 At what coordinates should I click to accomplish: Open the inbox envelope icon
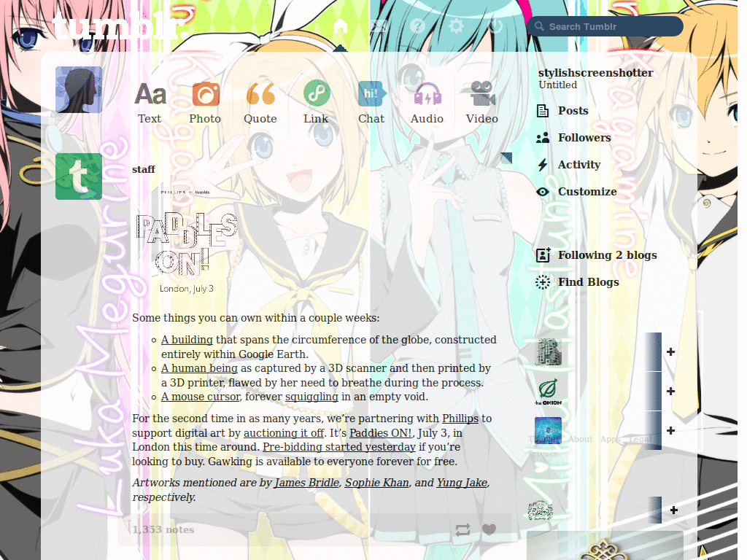coord(379,26)
